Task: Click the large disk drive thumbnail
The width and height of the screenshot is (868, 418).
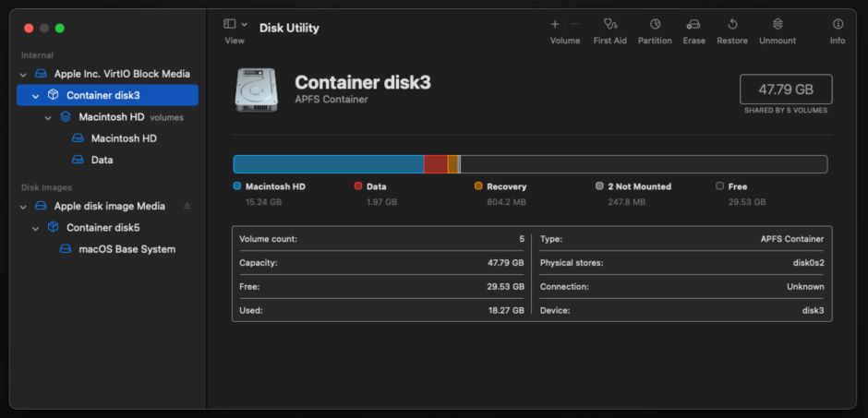Action: tap(256, 90)
